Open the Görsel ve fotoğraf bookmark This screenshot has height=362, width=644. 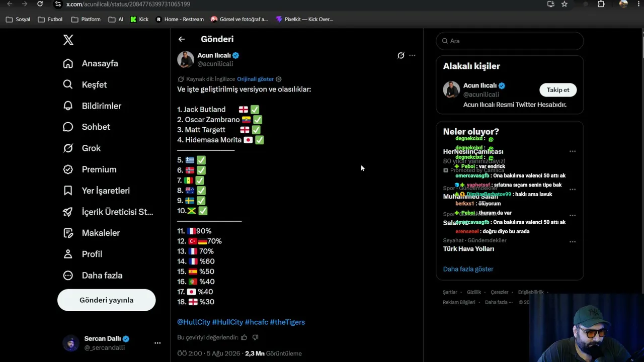[x=239, y=20]
